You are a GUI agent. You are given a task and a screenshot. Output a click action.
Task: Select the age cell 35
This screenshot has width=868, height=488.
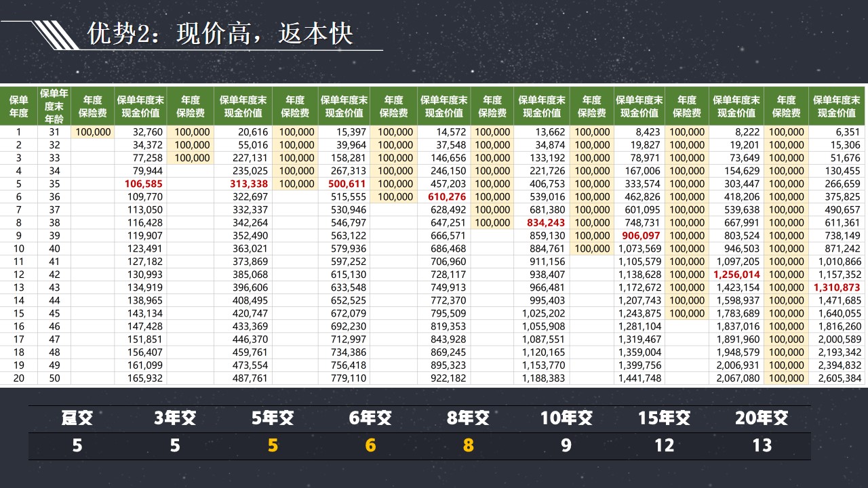pyautogui.click(x=54, y=184)
